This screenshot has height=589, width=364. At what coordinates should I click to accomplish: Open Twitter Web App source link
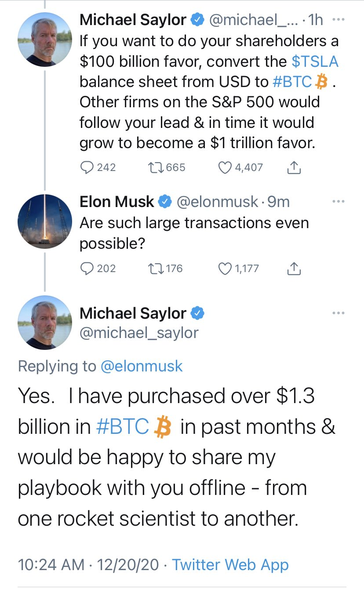[x=230, y=565]
